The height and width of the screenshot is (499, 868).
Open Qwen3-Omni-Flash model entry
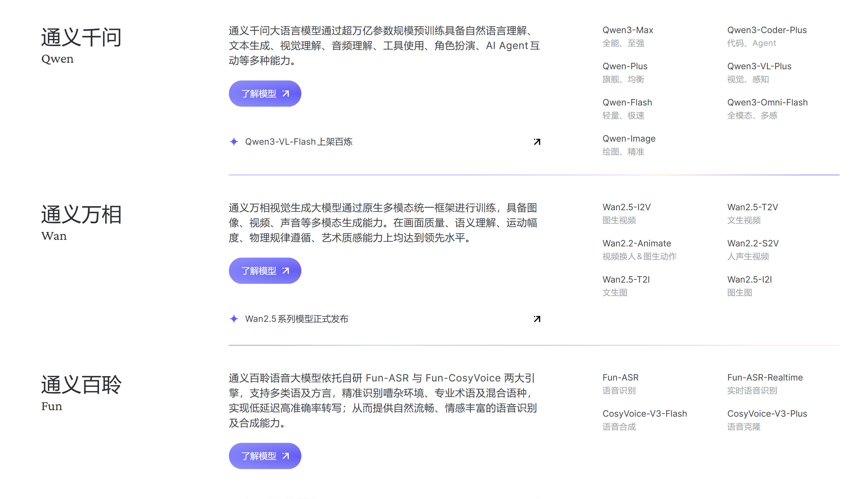click(767, 103)
